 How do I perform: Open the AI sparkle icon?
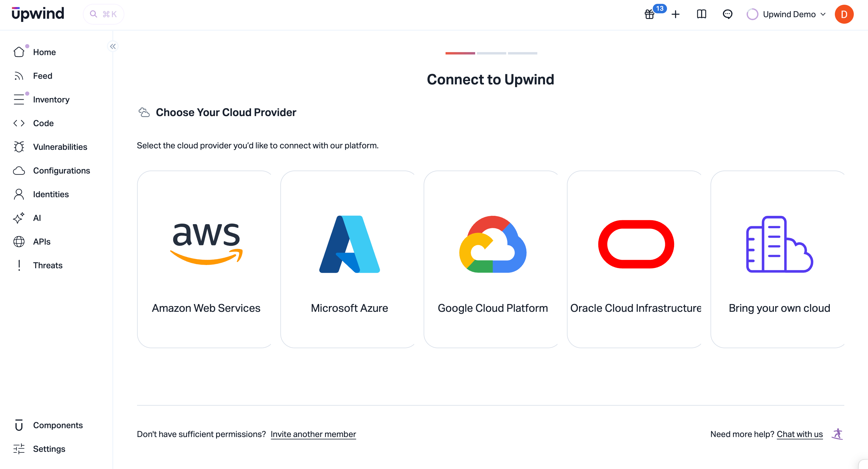tap(19, 218)
